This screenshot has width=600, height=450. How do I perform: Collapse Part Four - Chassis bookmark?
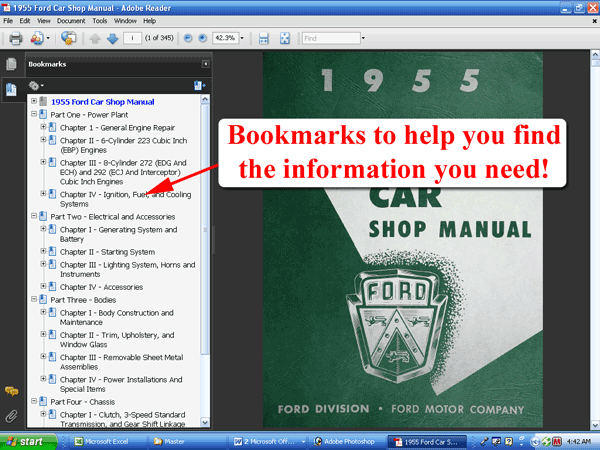[34, 401]
